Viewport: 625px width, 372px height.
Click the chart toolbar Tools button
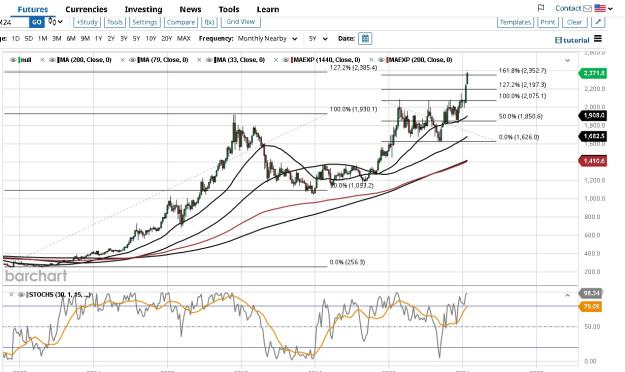point(115,22)
